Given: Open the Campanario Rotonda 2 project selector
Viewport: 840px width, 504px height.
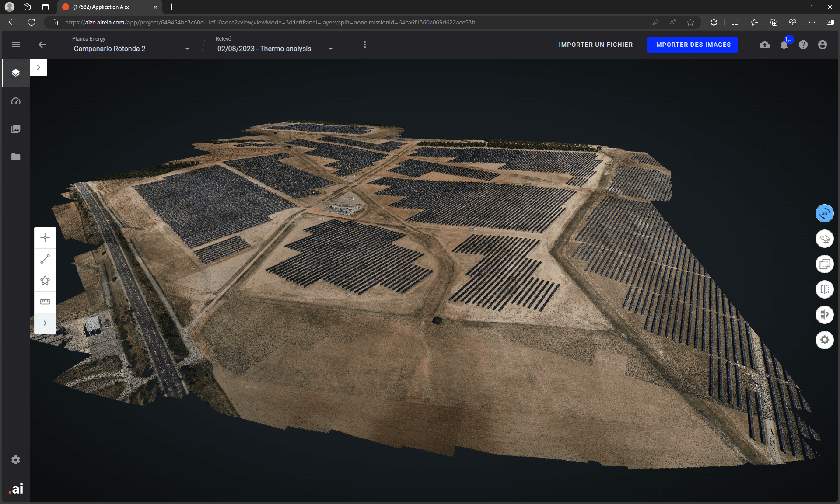Looking at the screenshot, I should (x=187, y=49).
